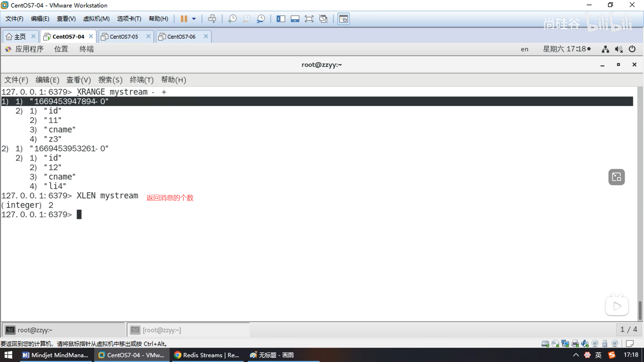644x362 pixels.
Task: Take a VM snapshot
Action: [232, 19]
